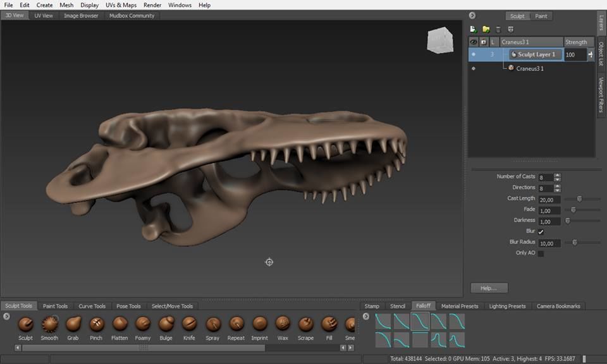Screen dimensions: 607x364
Task: Click the New Layer icon in Layers panel
Action: [x=473, y=30]
